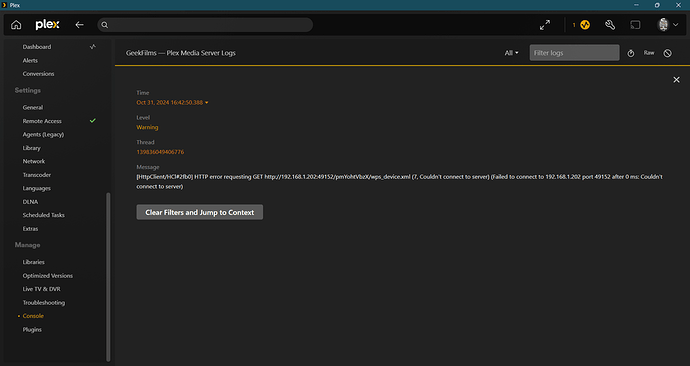Open the cast to device icon
Image resolution: width=690 pixels, height=366 pixels.
click(x=635, y=25)
